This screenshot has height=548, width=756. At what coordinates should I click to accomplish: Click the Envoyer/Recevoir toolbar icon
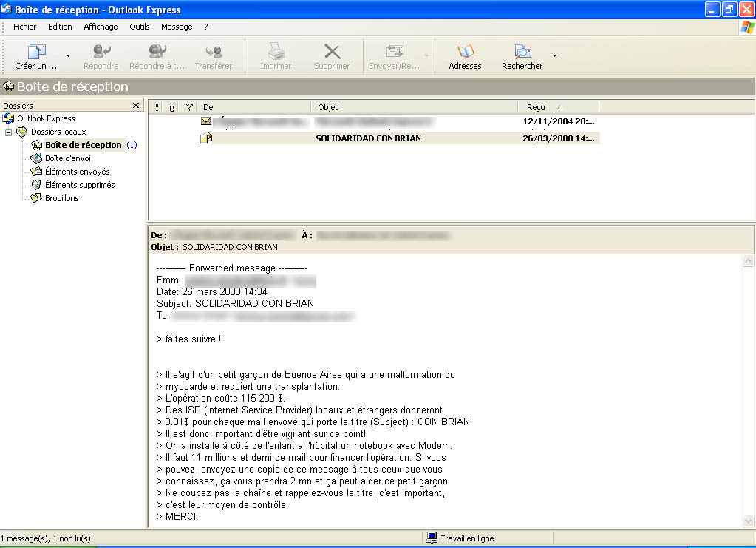[395, 51]
